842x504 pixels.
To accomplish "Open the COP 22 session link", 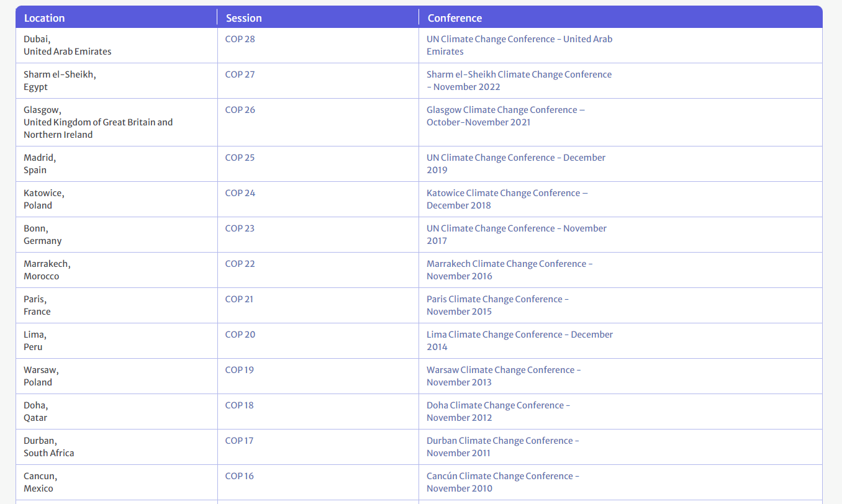I will pos(240,264).
